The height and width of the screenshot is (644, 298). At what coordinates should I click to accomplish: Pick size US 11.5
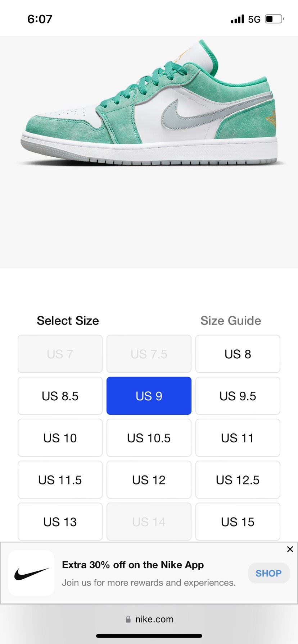coord(60,480)
